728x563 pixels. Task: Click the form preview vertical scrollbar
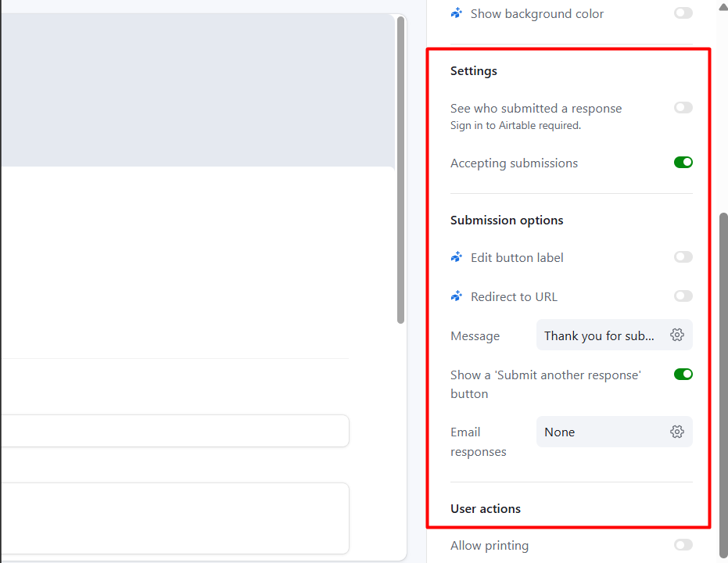click(401, 168)
